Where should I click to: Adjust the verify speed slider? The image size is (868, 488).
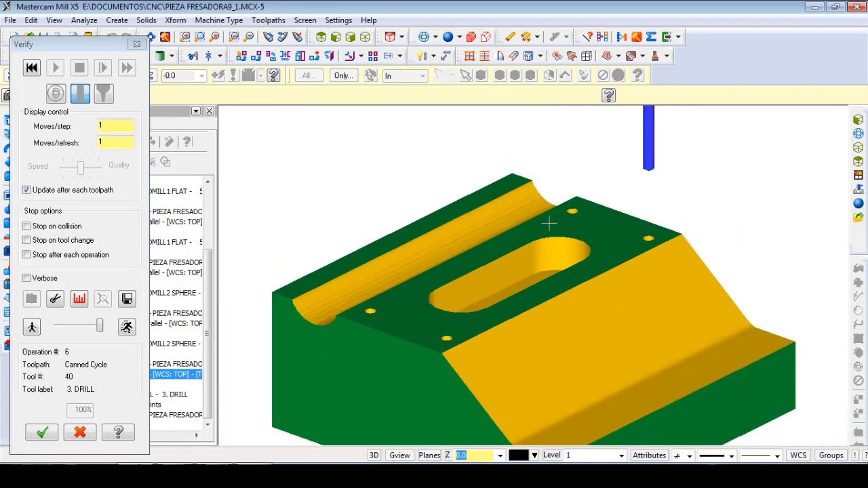[x=100, y=326]
